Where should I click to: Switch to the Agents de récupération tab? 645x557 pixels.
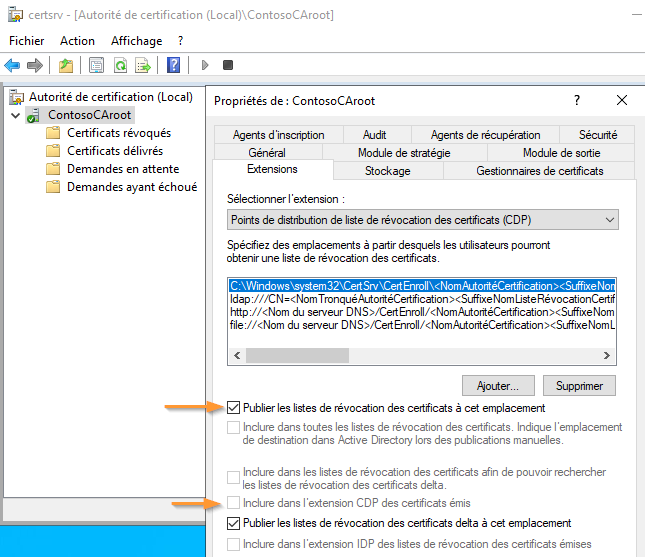[x=485, y=135]
